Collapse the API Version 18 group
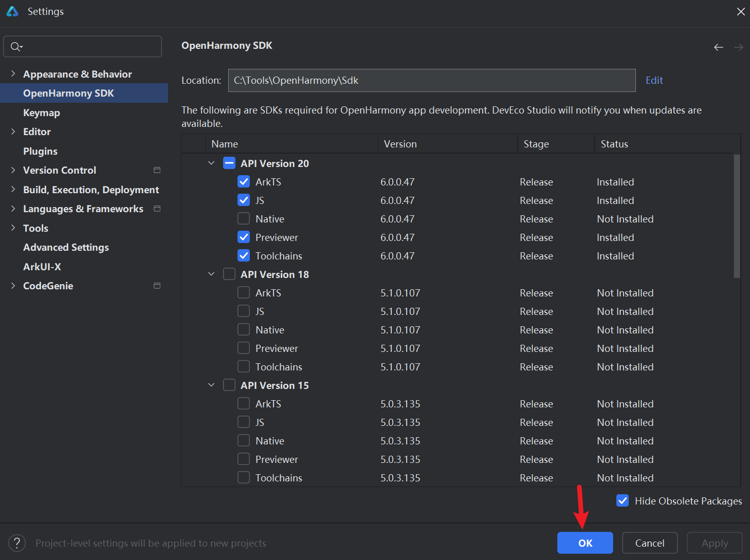The width and height of the screenshot is (750, 560). click(211, 274)
